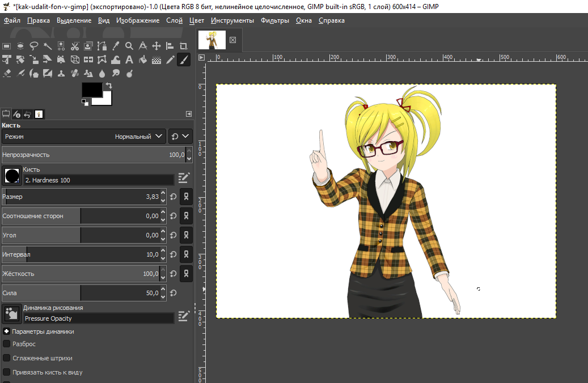
Task: Open the Выделение menu
Action: pyautogui.click(x=74, y=20)
